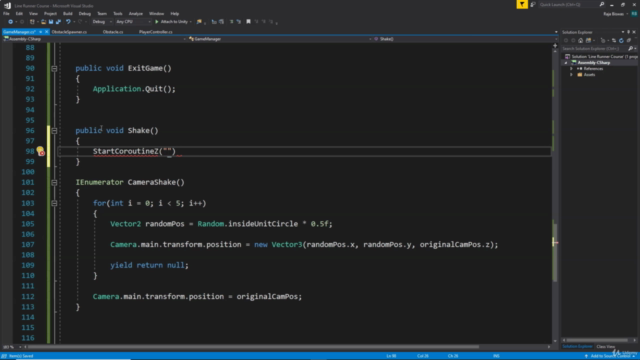This screenshot has height=360, width=640.
Task: Open the Attach to Unity dropdown arrow
Action: (191, 22)
